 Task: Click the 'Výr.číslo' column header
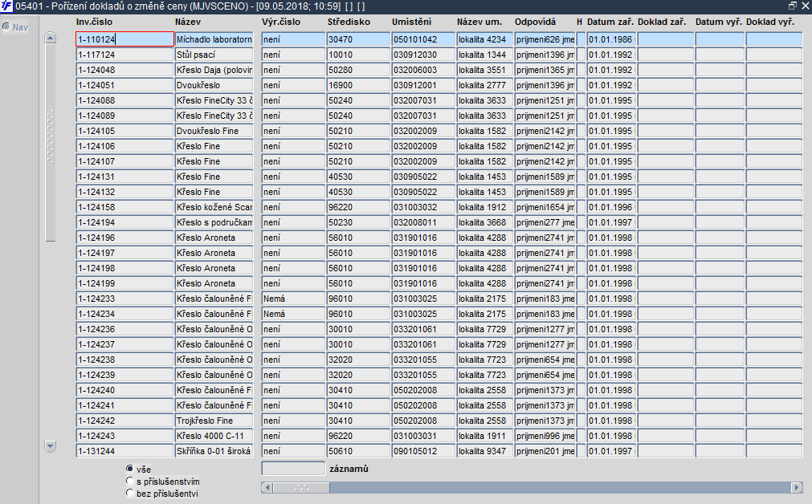coord(281,22)
